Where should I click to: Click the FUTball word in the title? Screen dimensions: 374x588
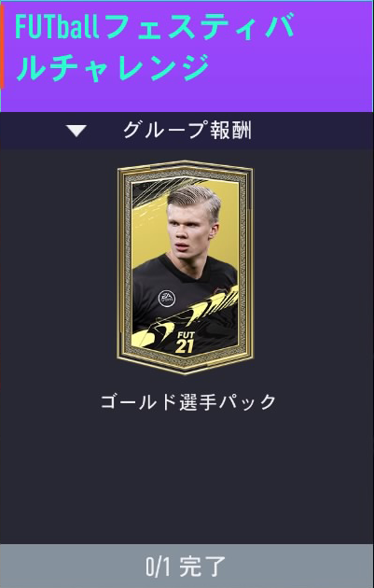(x=57, y=27)
